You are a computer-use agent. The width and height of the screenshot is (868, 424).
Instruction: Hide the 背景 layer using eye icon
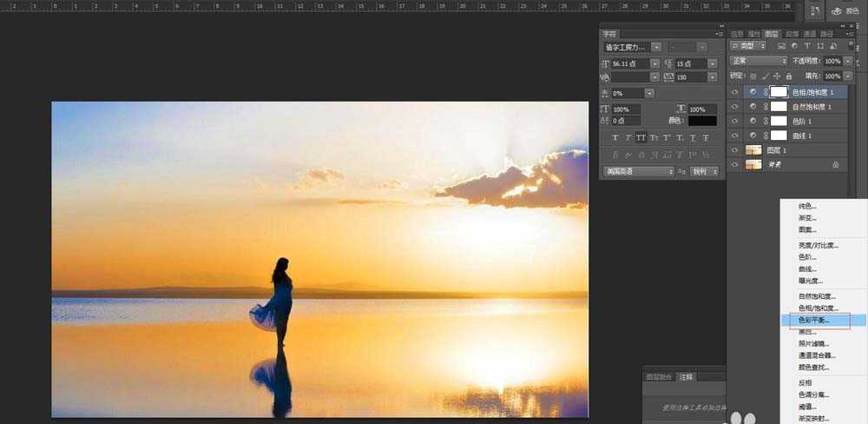(735, 164)
